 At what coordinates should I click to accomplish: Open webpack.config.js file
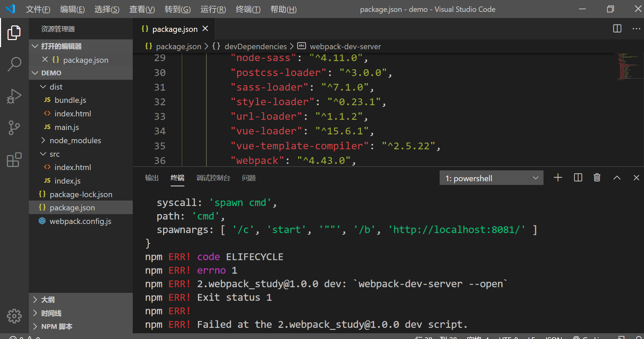tap(81, 221)
